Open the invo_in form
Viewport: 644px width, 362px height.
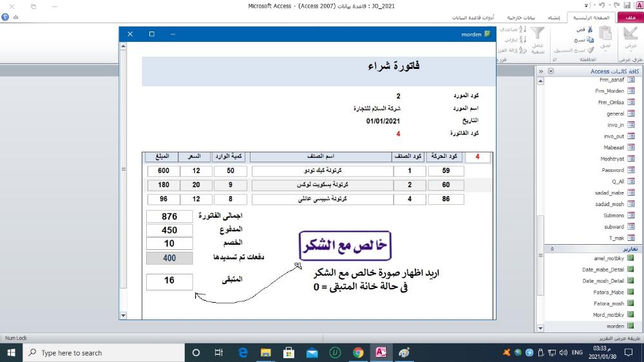click(616, 125)
